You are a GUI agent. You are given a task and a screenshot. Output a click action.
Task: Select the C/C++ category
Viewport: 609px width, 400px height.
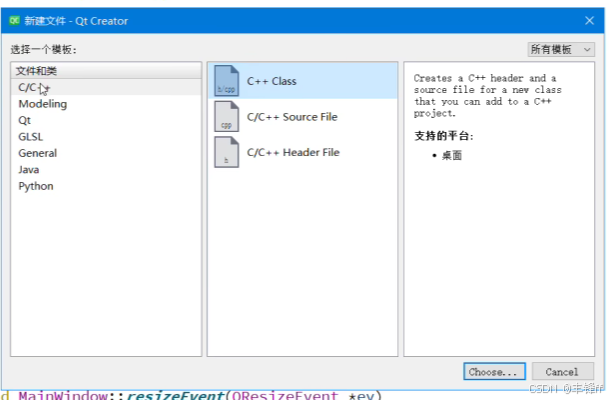(x=106, y=87)
